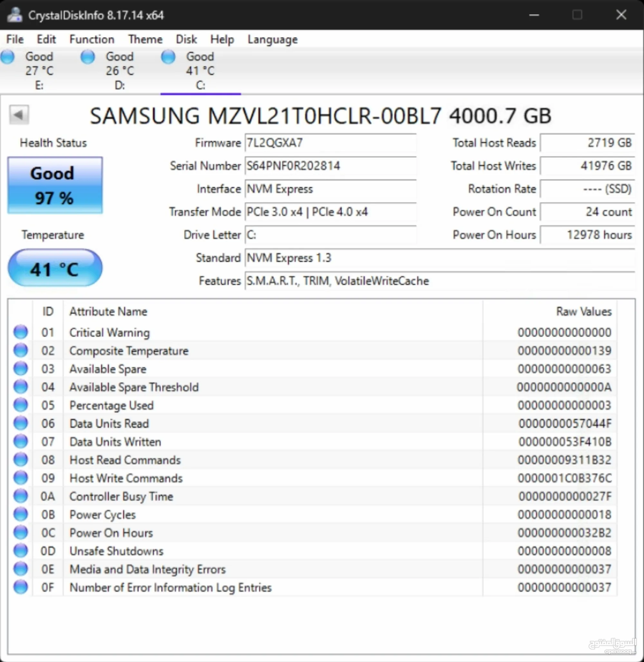Image resolution: width=644 pixels, height=662 pixels.
Task: Click the CrystalDiskInfo icon in the title bar
Action: tap(14, 15)
